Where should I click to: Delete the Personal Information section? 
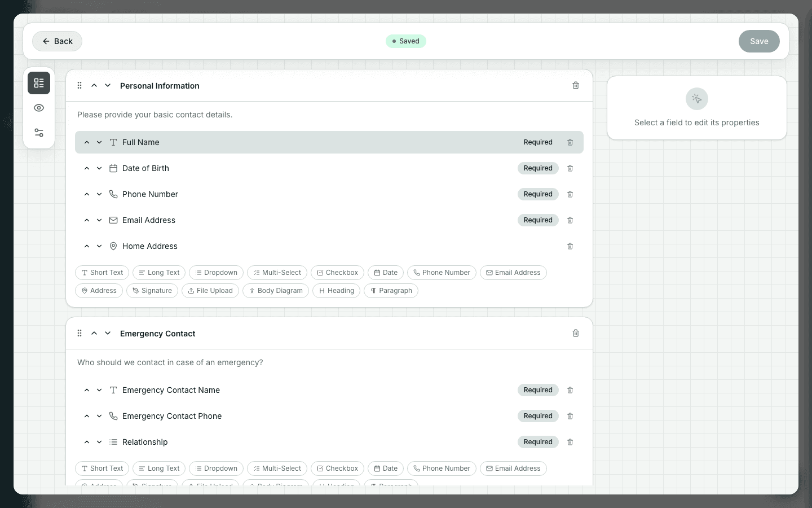click(576, 85)
